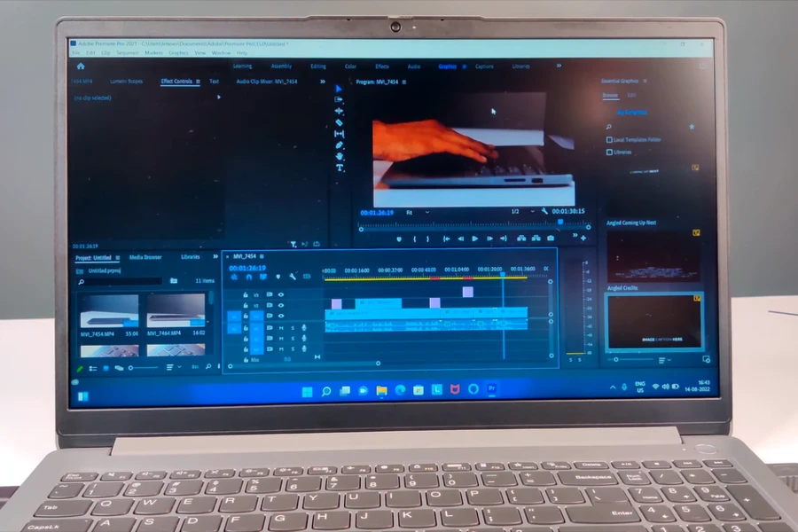798x532 pixels.
Task: Click the Extract button
Action: click(536, 239)
